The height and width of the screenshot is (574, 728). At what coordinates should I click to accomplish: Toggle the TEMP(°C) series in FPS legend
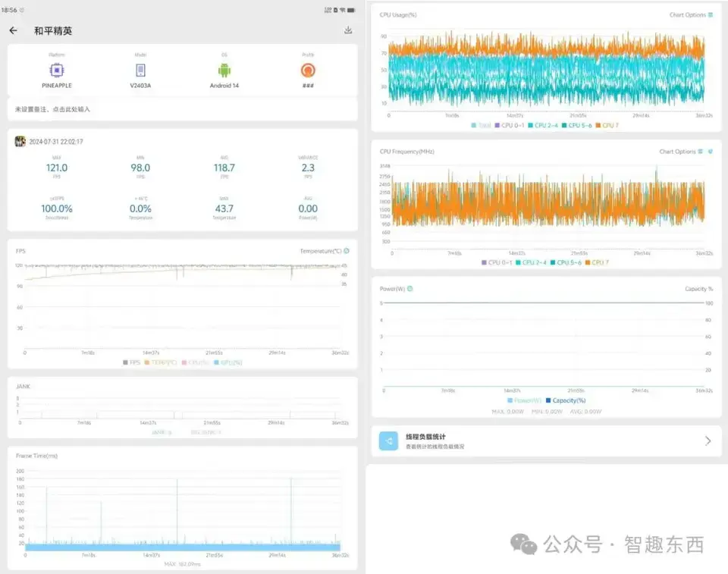coord(161,362)
